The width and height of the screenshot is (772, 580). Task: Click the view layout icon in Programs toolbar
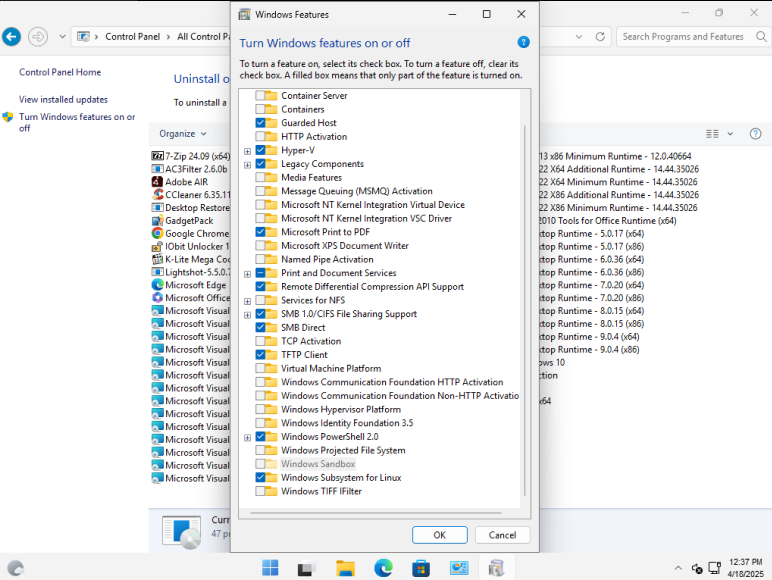click(x=712, y=133)
